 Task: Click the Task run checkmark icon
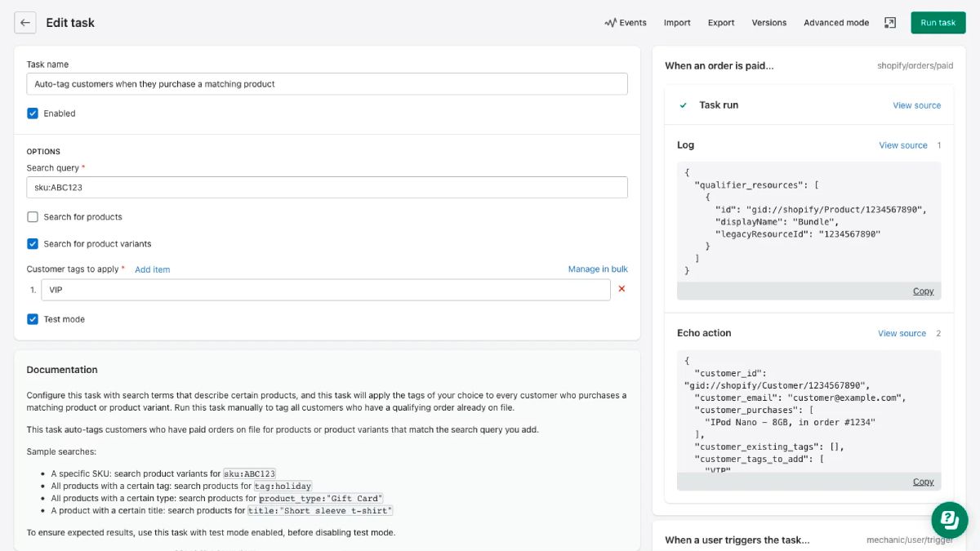point(684,105)
